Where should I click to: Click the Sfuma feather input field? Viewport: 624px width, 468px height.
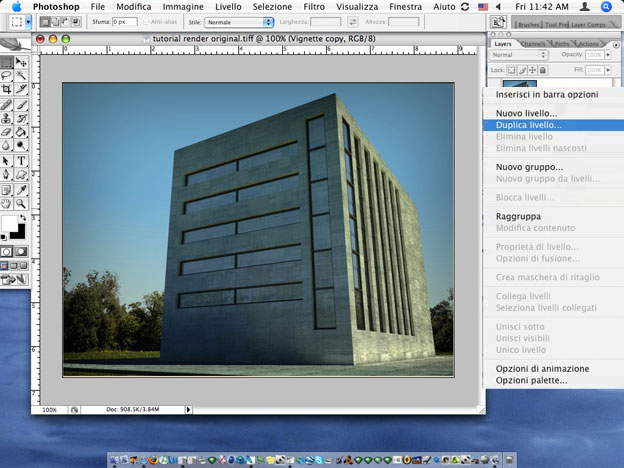(x=124, y=21)
